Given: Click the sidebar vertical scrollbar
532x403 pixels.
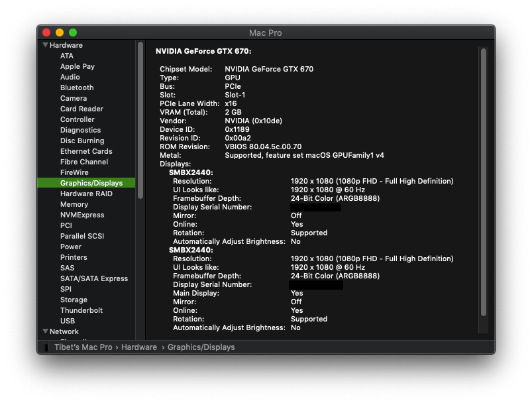Looking at the screenshot, I should [140, 120].
